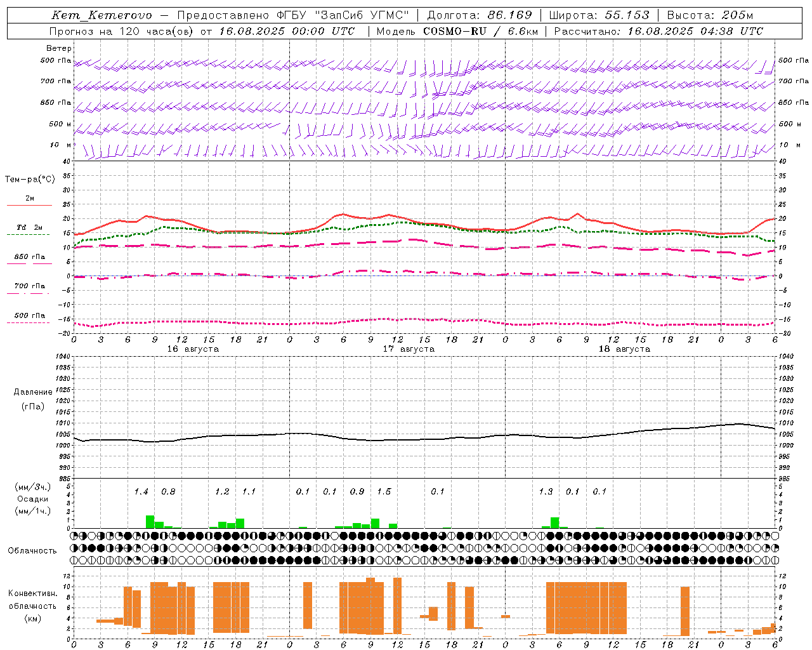This screenshot has height=650, width=812.
Task: Click the (км) unit of convective cloudiness
Action: pos(33,618)
